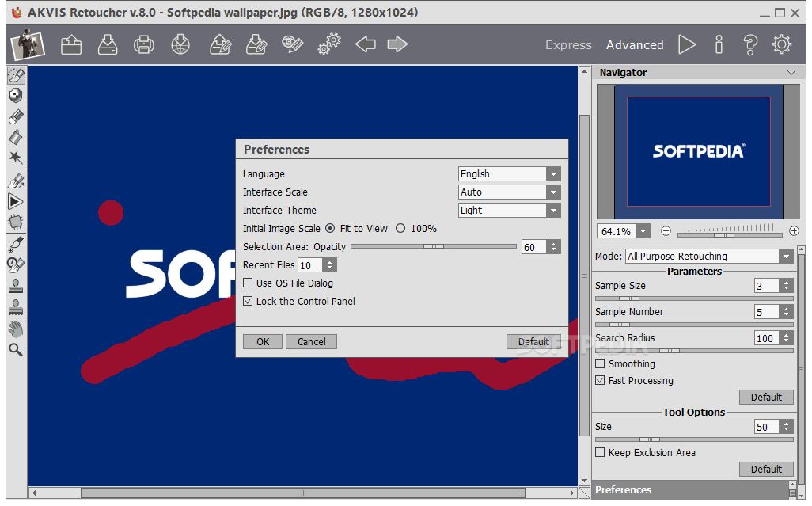The width and height of the screenshot is (812, 506).
Task: Select the Hand pan tool
Action: tap(16, 329)
